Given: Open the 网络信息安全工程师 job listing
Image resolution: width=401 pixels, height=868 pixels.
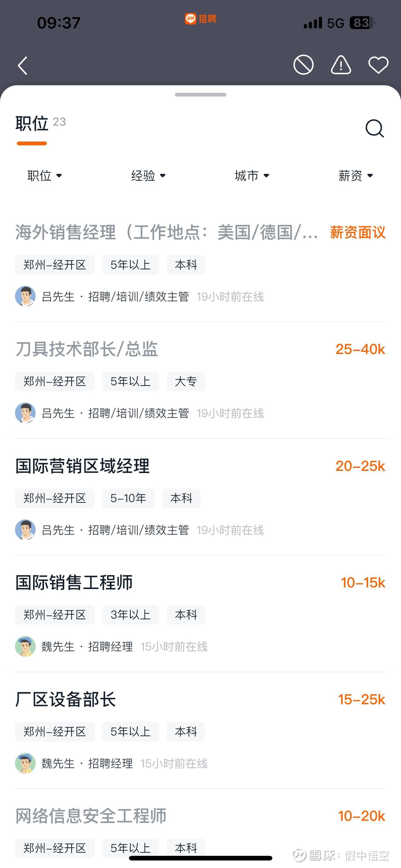Looking at the screenshot, I should coord(91,816).
